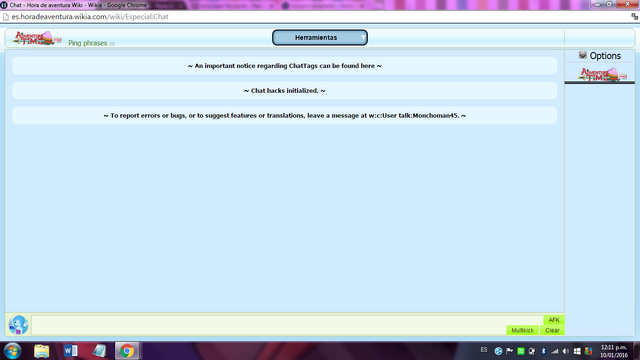
Task: Open Microsoft Word from the taskbar
Action: [70, 351]
